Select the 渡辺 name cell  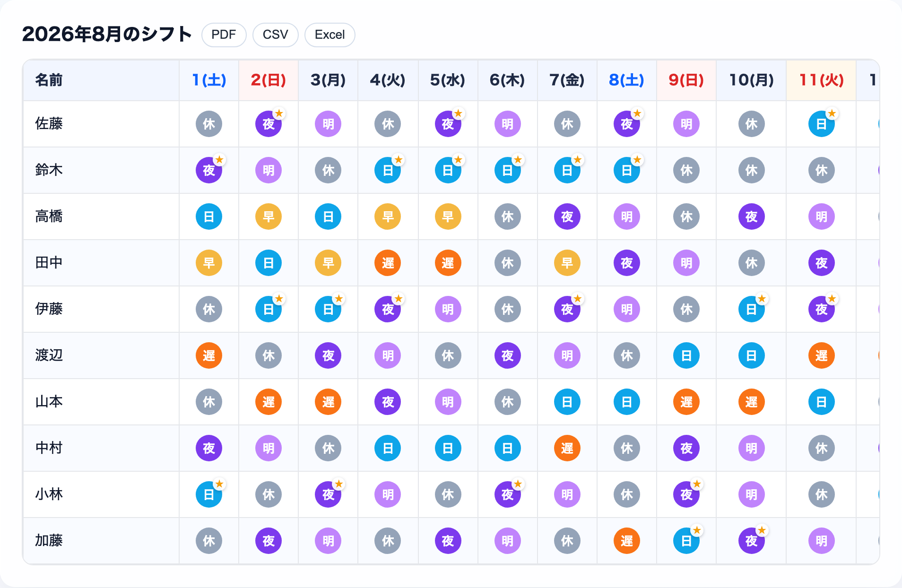tap(101, 355)
